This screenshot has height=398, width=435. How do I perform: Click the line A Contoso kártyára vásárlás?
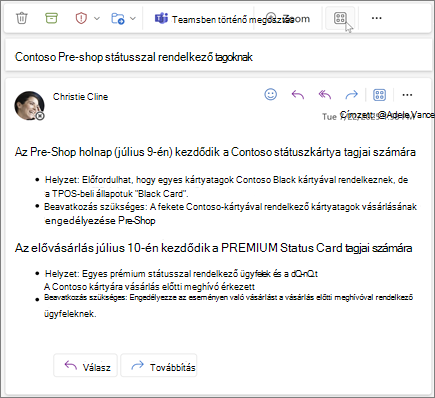tap(149, 287)
